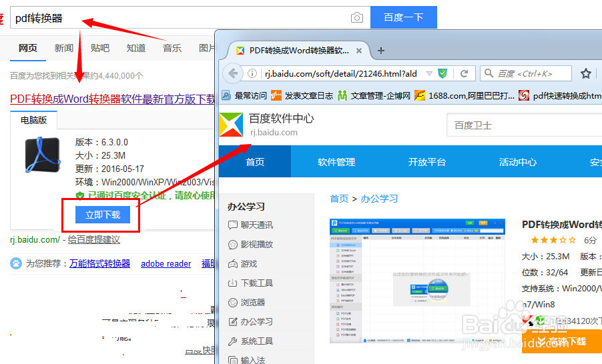Switch to the 贴吧 tab
The height and width of the screenshot is (364, 602).
100,48
